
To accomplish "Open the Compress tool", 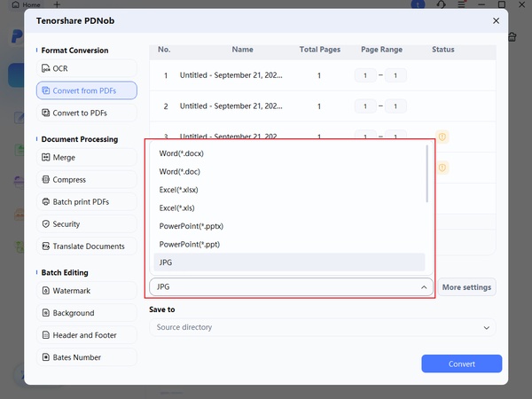I will click(87, 179).
